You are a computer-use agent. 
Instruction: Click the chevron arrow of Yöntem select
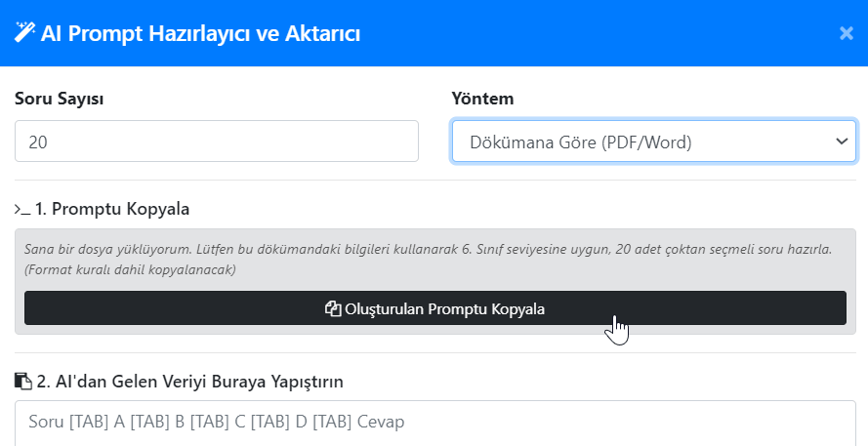point(841,142)
